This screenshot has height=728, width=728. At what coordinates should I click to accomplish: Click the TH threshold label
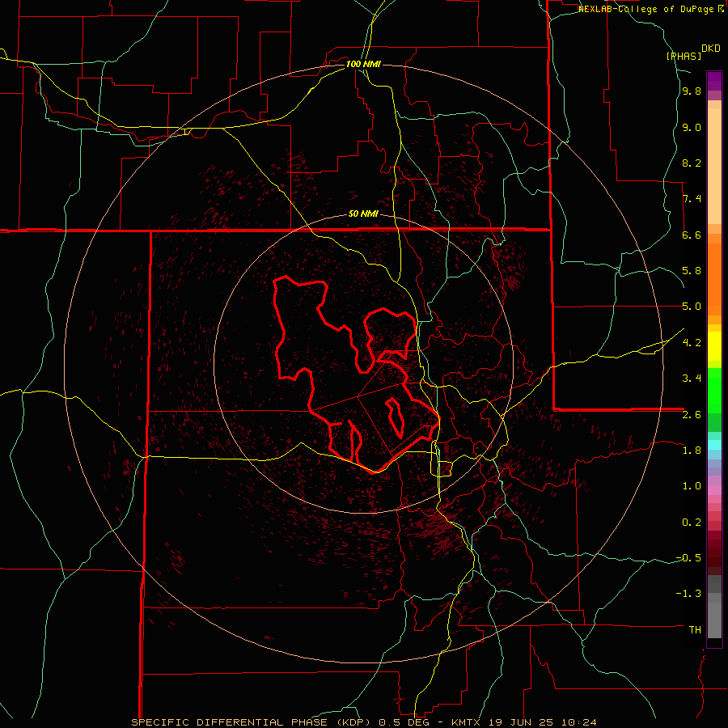pyautogui.click(x=695, y=630)
